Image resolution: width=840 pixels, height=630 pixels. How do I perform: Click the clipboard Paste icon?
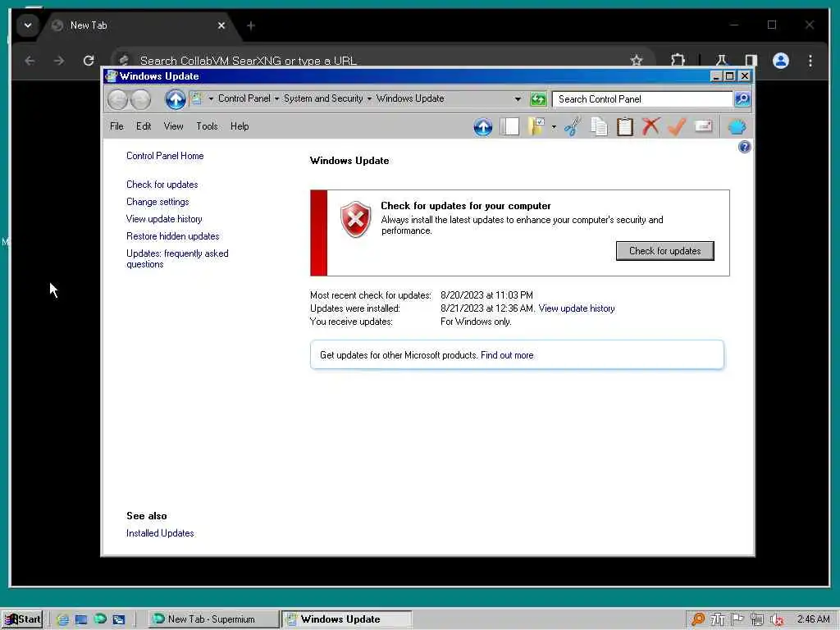coord(624,127)
